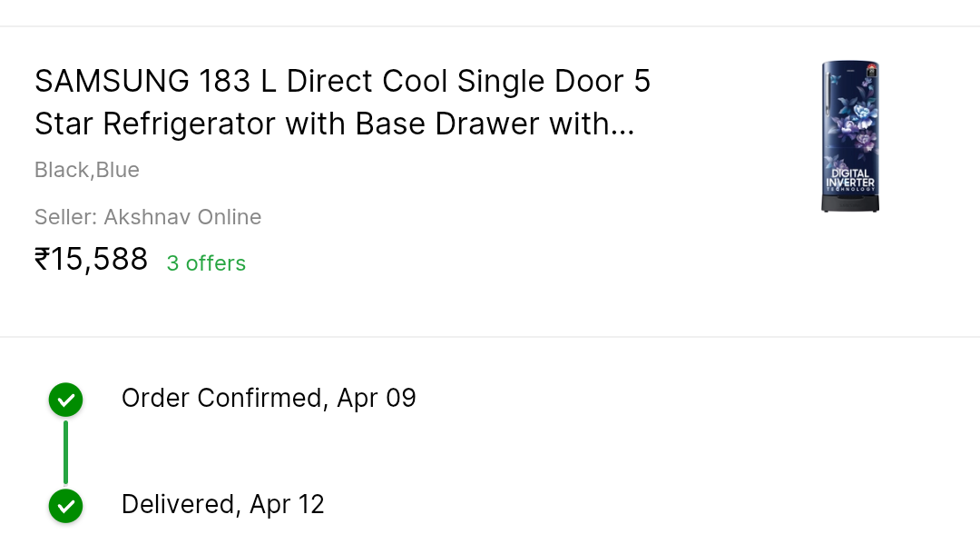Viewport: 980px width, 554px height.
Task: Click the Blue color variant text
Action: coord(118,170)
